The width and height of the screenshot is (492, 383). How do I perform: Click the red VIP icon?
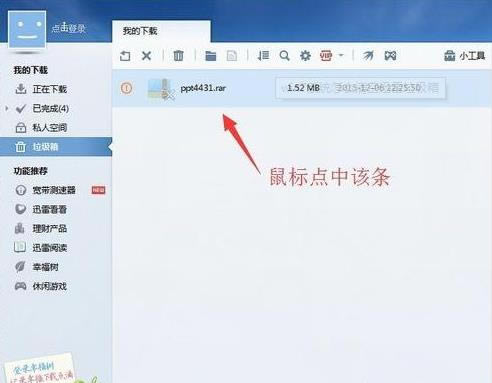326,55
